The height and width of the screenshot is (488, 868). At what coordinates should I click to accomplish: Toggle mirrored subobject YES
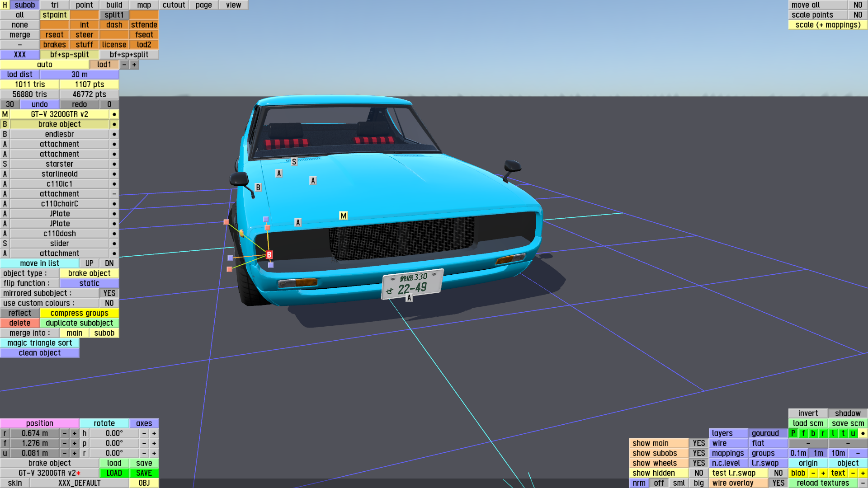coord(109,293)
